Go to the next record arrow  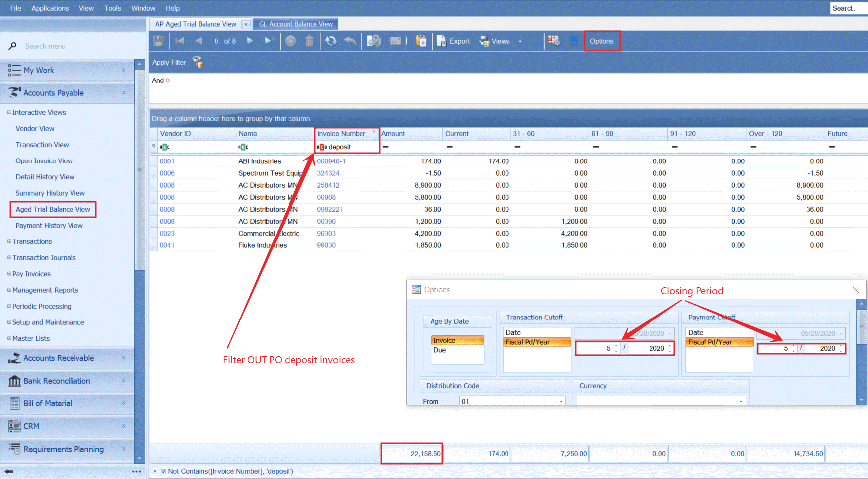click(x=250, y=41)
